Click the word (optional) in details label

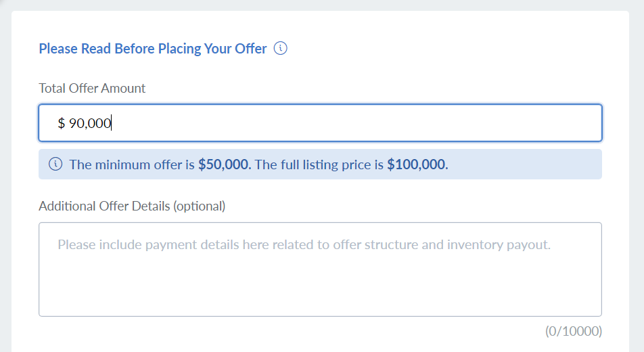click(200, 206)
